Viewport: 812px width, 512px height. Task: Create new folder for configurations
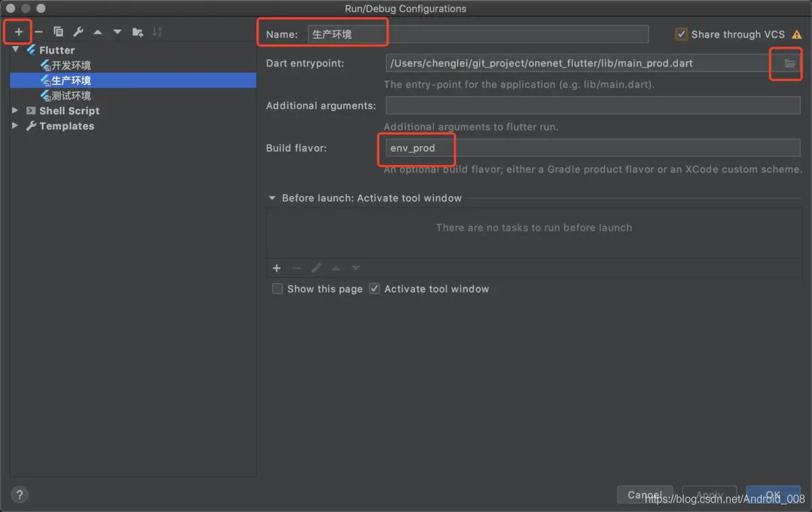pos(137,32)
